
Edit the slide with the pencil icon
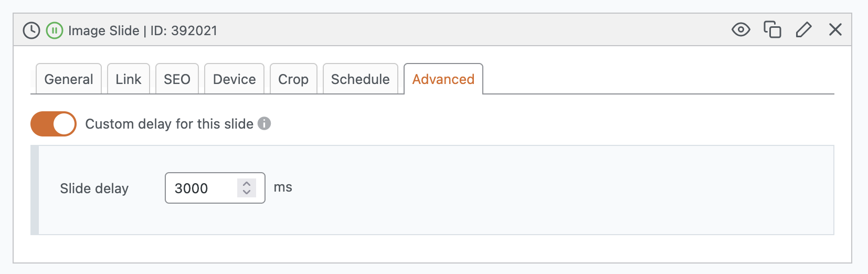(x=803, y=29)
